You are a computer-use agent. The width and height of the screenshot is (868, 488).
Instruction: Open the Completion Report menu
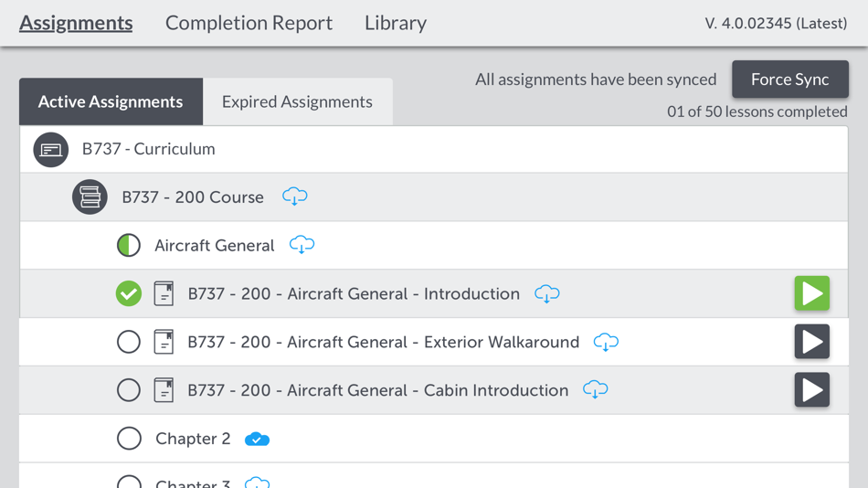249,23
